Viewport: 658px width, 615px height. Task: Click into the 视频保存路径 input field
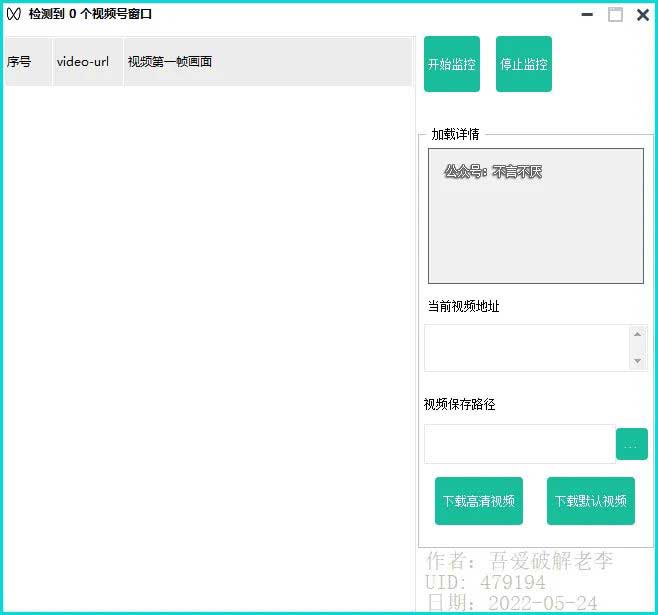pos(519,444)
